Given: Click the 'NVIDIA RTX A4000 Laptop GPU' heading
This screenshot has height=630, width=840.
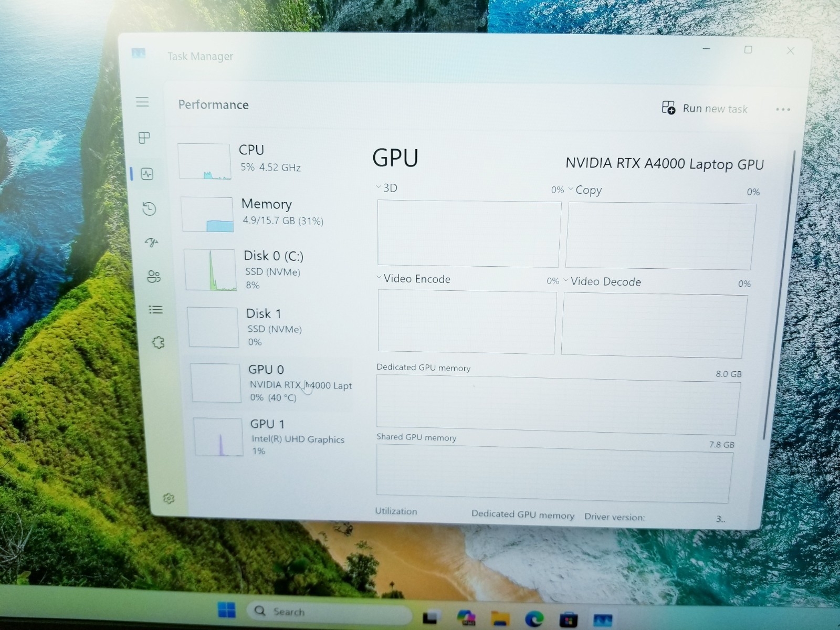Looking at the screenshot, I should [x=665, y=164].
